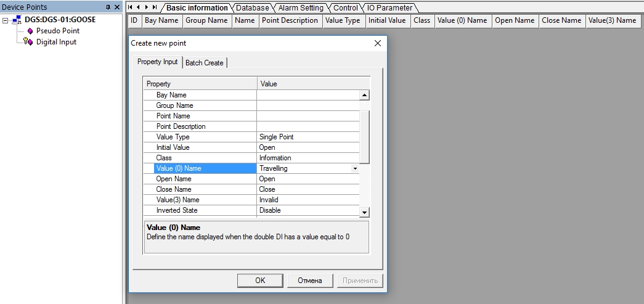
Task: Click the Point Name value field
Action: 308,116
